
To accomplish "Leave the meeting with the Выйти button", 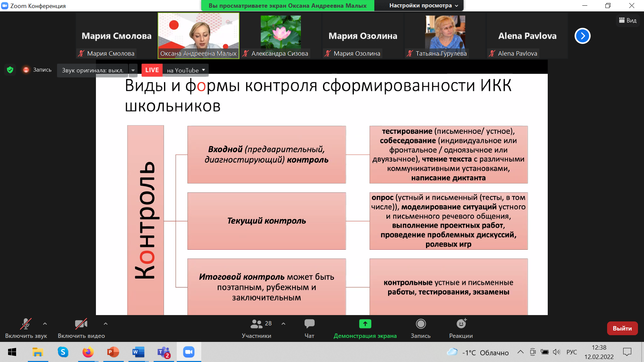I will [622, 328].
